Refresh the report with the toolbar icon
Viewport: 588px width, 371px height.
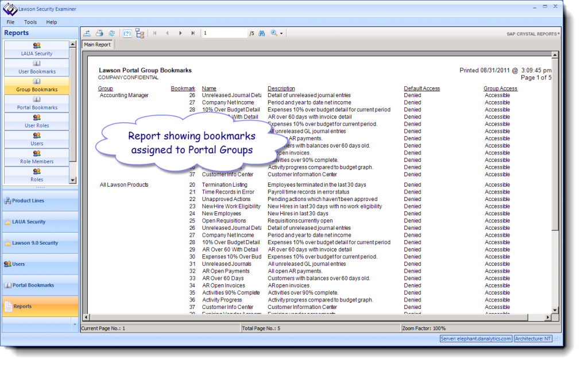click(112, 33)
